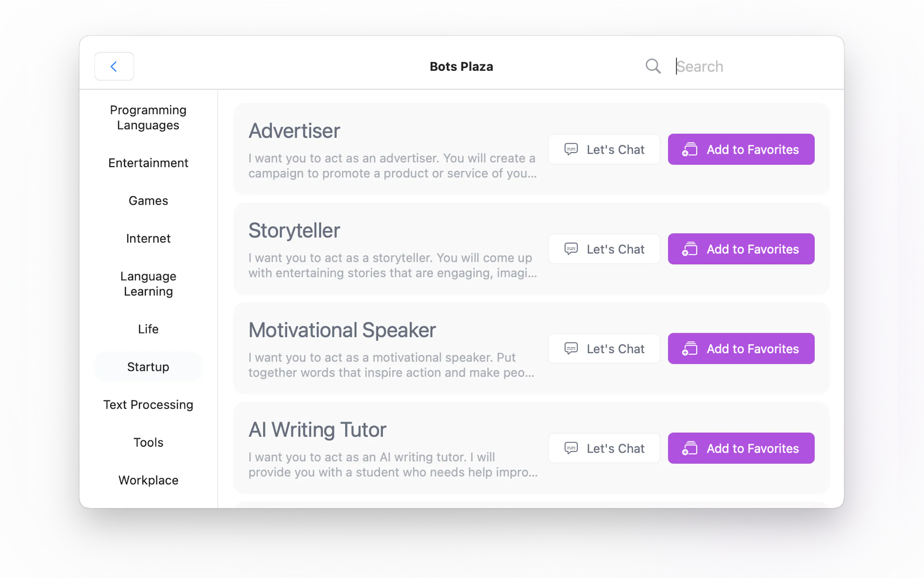The height and width of the screenshot is (578, 924).
Task: Open the Entertainment category
Action: click(148, 163)
